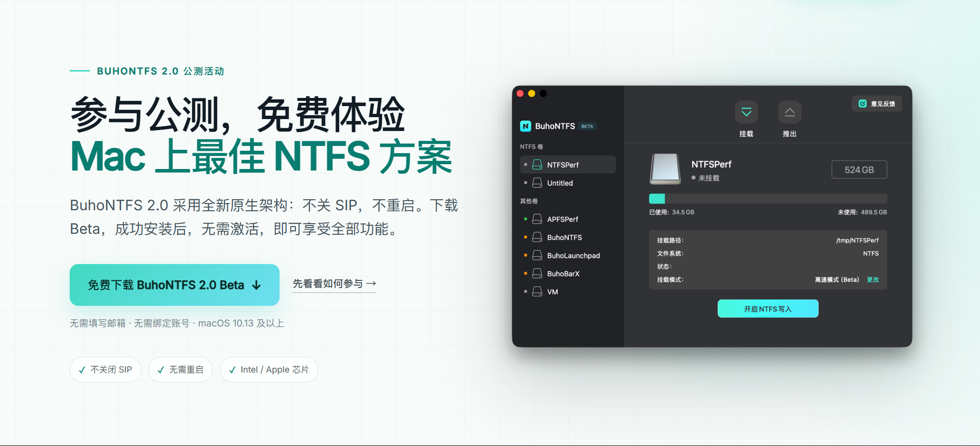Click 更改 to change mount mode
This screenshot has height=446, width=980.
point(873,280)
